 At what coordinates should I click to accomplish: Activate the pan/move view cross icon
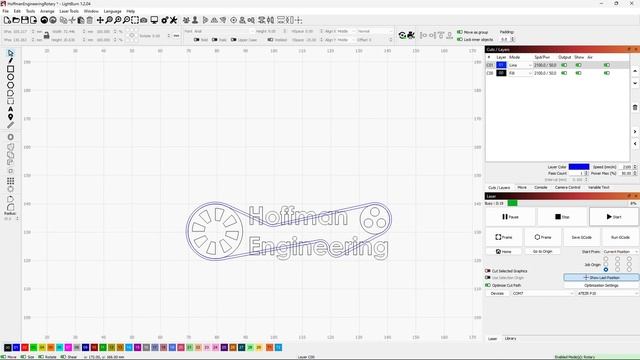(100, 20)
